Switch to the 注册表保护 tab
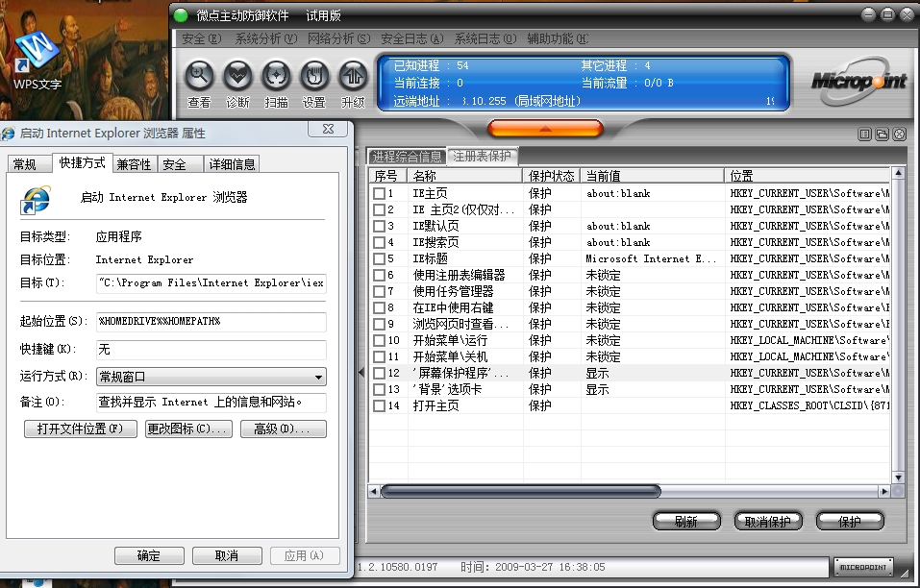 tap(483, 156)
